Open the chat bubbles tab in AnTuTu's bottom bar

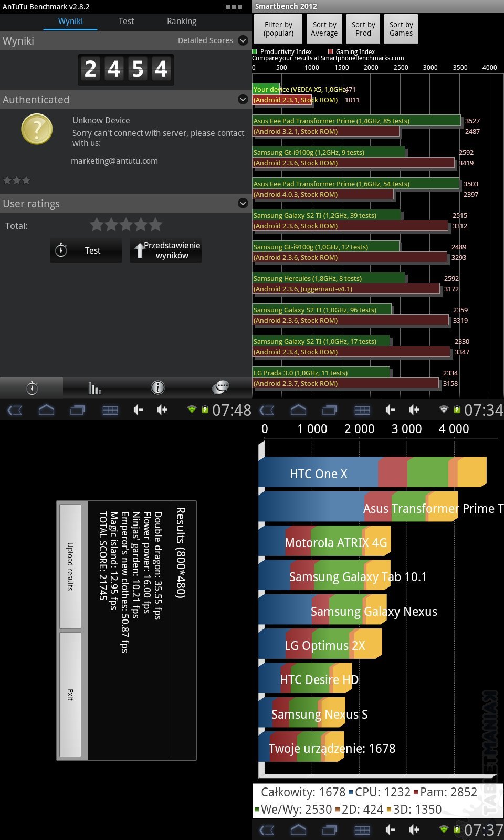coord(220,387)
